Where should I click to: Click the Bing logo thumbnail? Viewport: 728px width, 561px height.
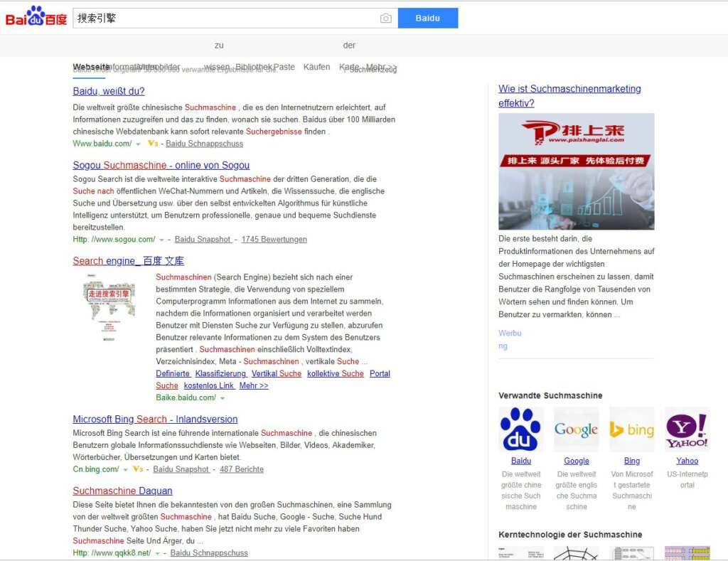pyautogui.click(x=632, y=429)
